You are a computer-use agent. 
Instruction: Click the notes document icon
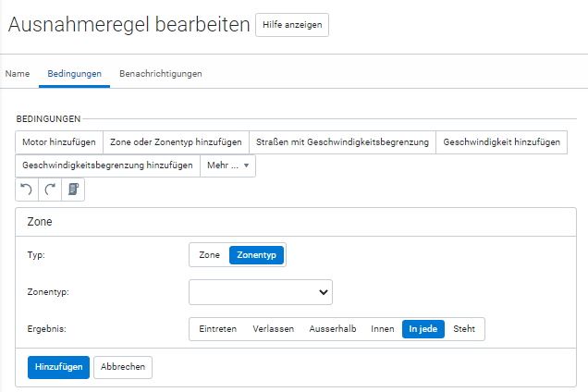pyautogui.click(x=73, y=189)
